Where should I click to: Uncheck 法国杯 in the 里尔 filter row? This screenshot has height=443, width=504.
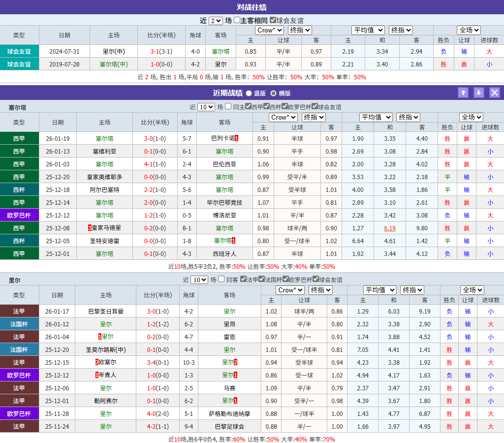pyautogui.click(x=261, y=280)
